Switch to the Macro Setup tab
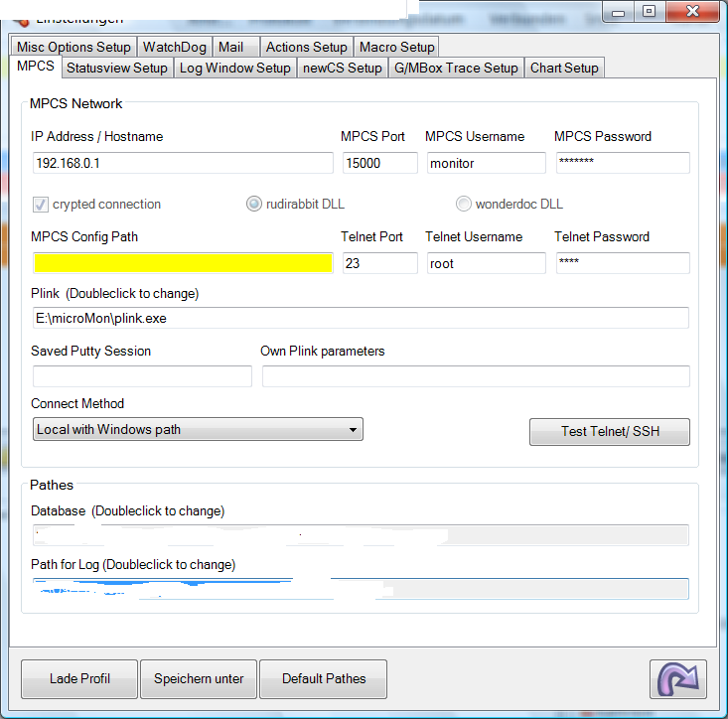Viewport: 728px width, 719px height. tap(396, 47)
